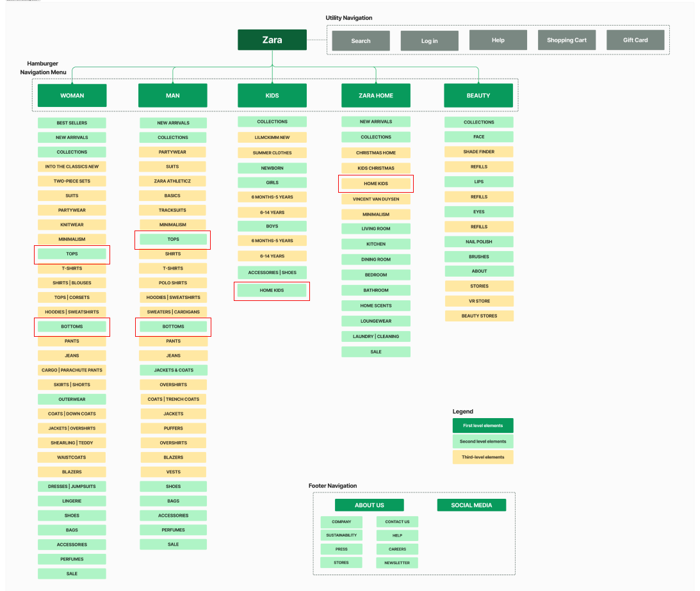The height and width of the screenshot is (591, 700).
Task: Click the DINING ROOM node
Action: point(376,259)
